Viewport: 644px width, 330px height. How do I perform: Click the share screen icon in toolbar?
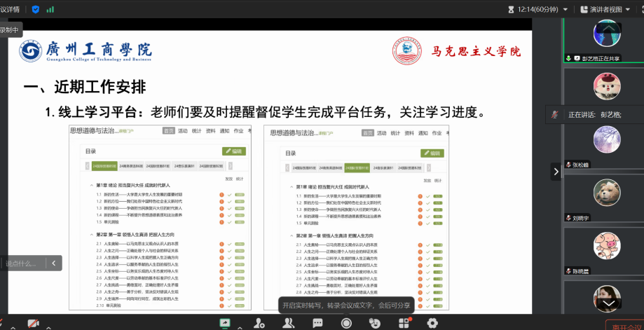pos(225,323)
